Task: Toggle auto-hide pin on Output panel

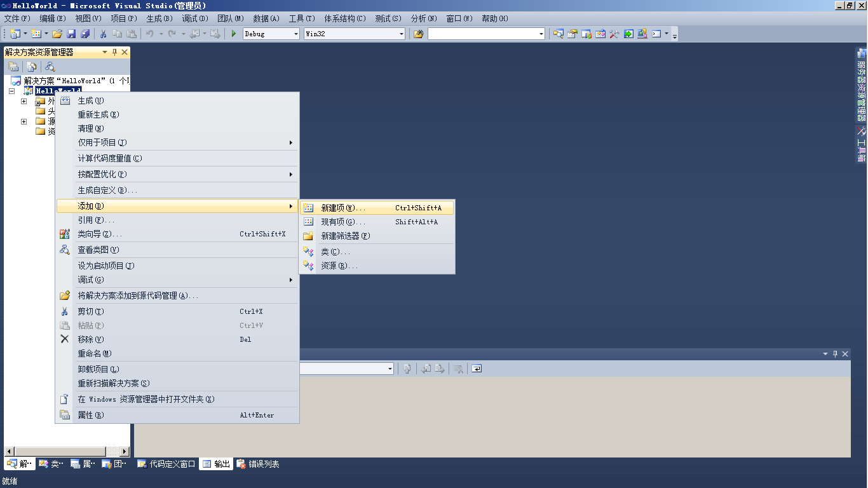Action: (836, 354)
